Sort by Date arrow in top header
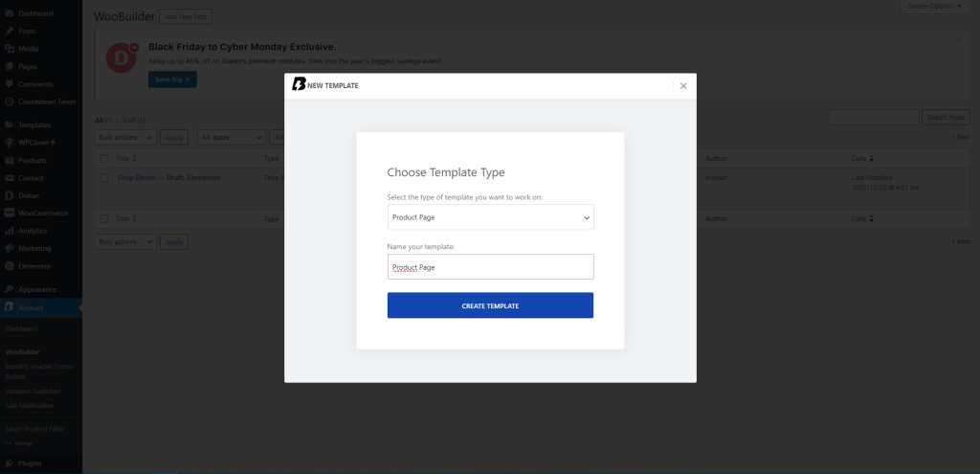This screenshot has width=980, height=474. click(x=872, y=159)
